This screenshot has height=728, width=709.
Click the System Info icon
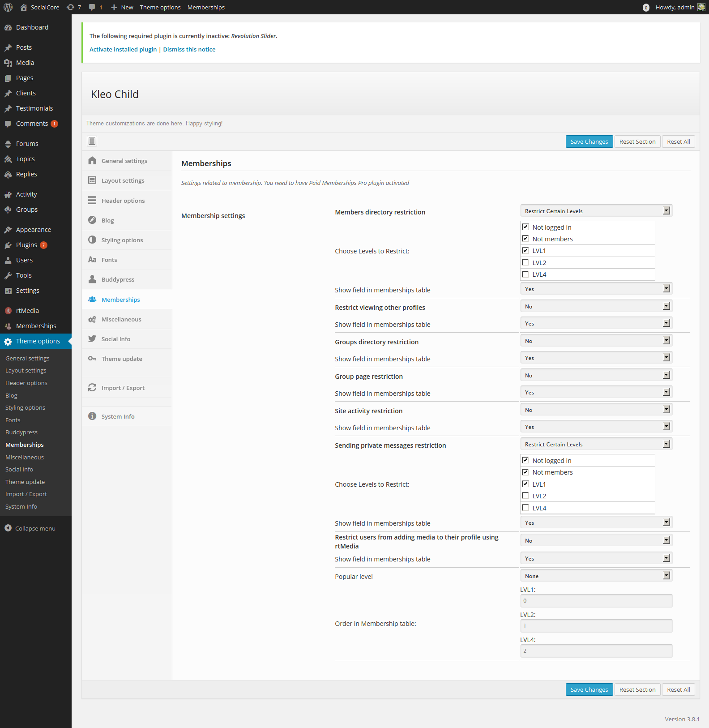click(92, 416)
